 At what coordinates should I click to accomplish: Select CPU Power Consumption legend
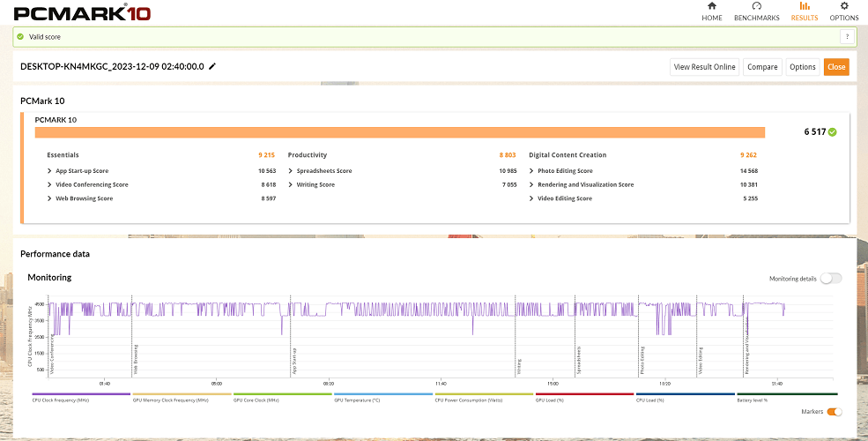tap(484, 397)
